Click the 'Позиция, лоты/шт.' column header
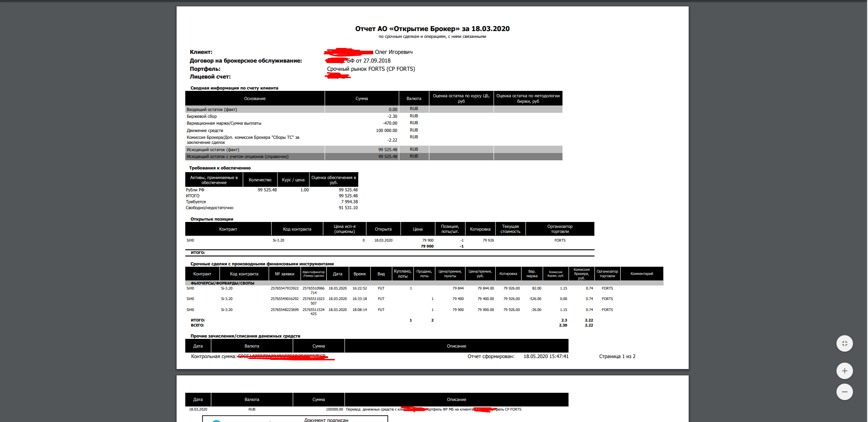This screenshot has width=868, height=422. click(x=450, y=229)
